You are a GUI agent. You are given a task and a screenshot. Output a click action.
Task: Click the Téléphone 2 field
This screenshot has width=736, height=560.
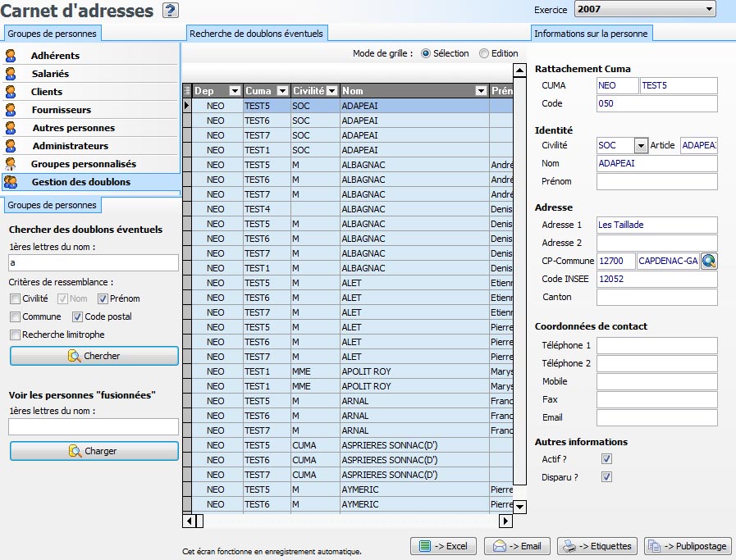tap(656, 363)
